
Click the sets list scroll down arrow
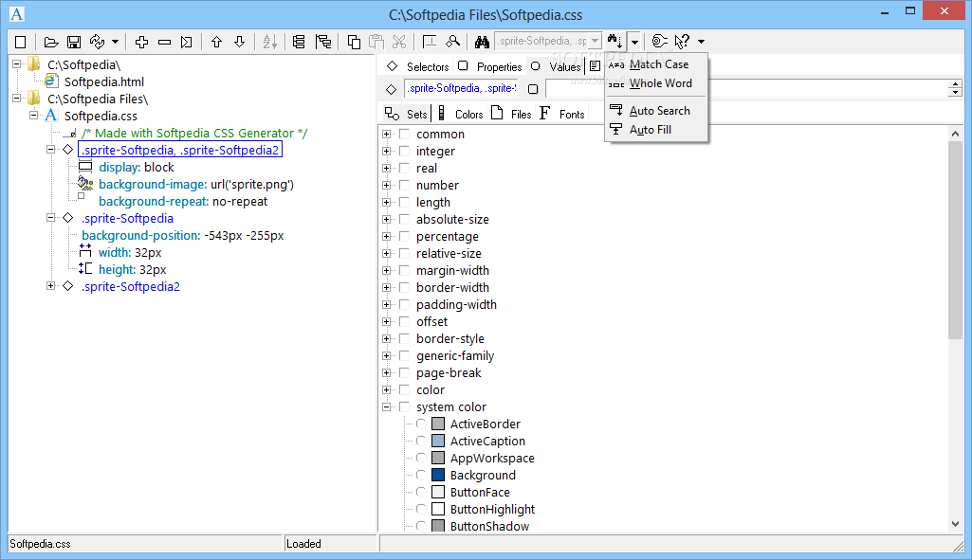pos(955,524)
